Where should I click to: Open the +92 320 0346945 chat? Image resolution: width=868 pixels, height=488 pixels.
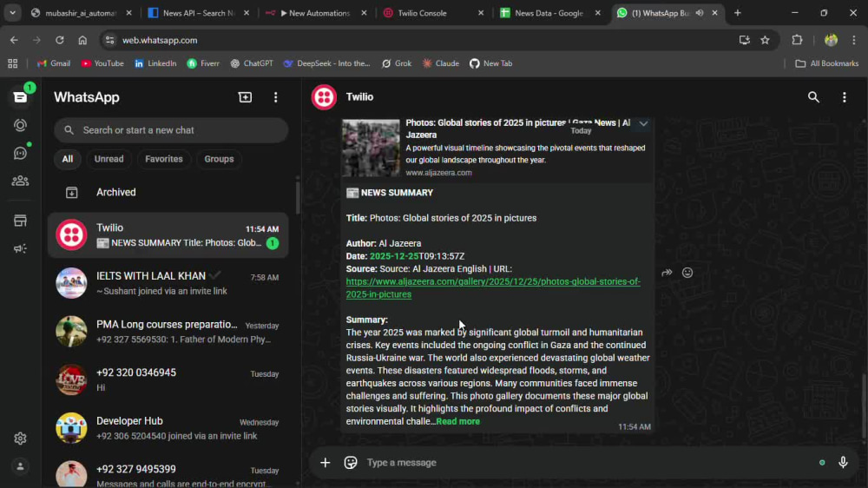point(168,379)
